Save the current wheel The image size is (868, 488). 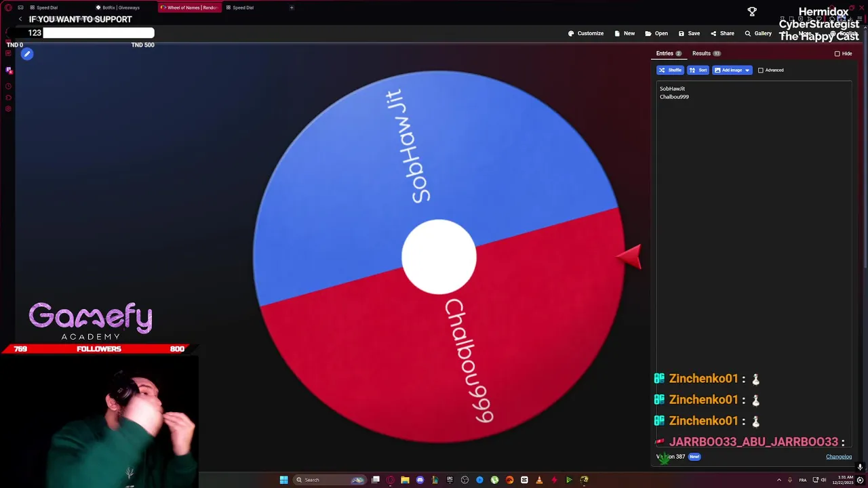coord(689,33)
